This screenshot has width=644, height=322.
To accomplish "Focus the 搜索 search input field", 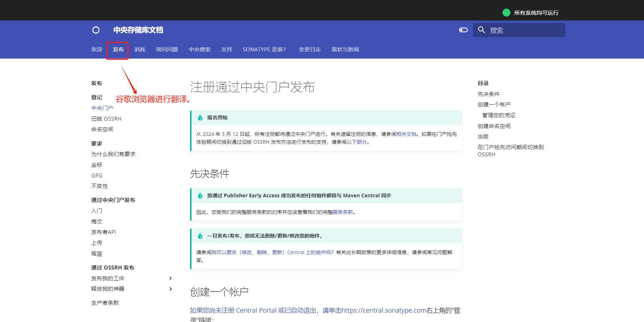I will [x=519, y=30].
